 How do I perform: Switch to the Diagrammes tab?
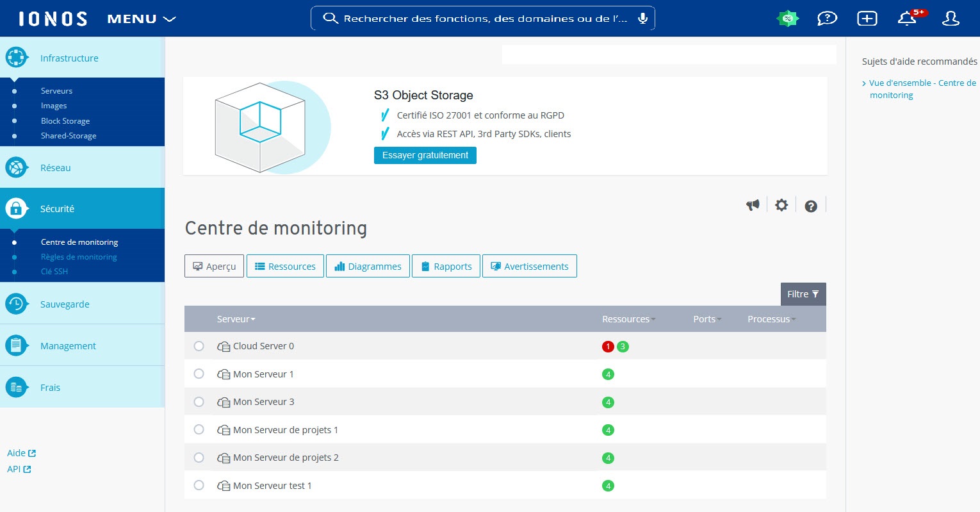368,266
